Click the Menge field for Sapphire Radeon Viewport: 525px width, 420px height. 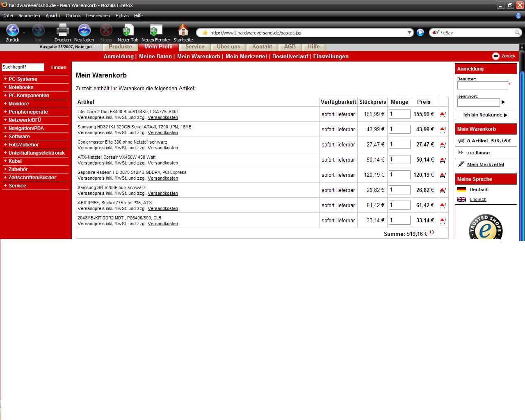tap(399, 175)
